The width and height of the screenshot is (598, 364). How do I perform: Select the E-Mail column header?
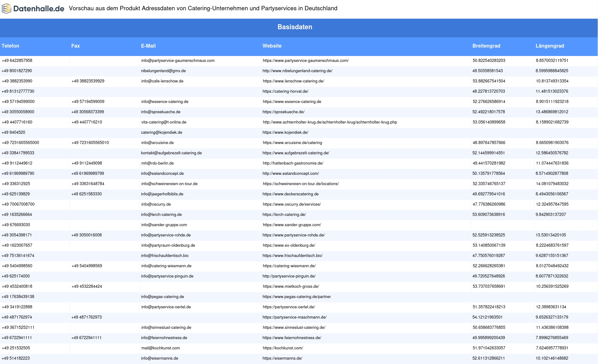click(x=148, y=46)
